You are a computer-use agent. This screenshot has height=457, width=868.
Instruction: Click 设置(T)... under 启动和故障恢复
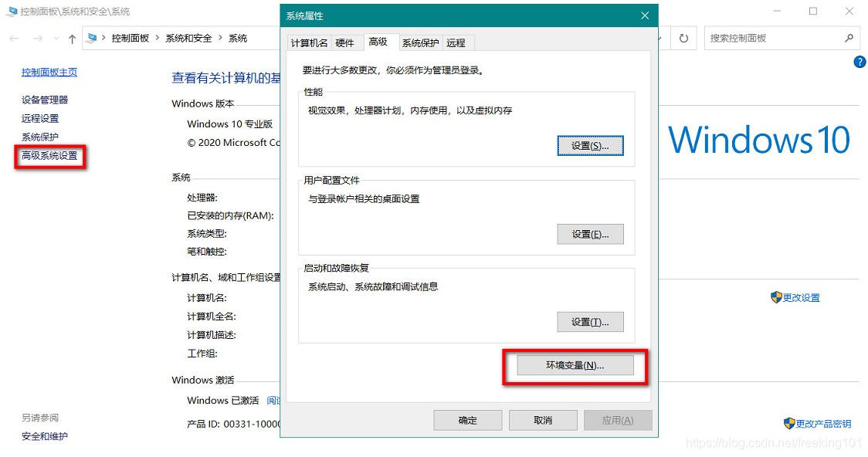tap(590, 322)
